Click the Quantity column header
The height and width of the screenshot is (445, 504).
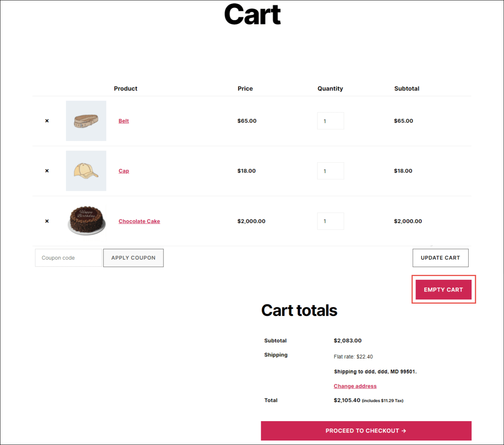(330, 89)
